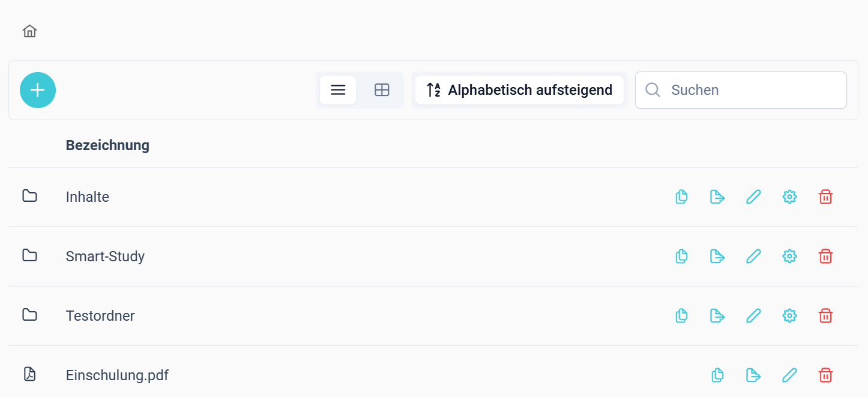The width and height of the screenshot is (868, 397).
Task: Delete the Smart-Study folder
Action: (x=825, y=256)
